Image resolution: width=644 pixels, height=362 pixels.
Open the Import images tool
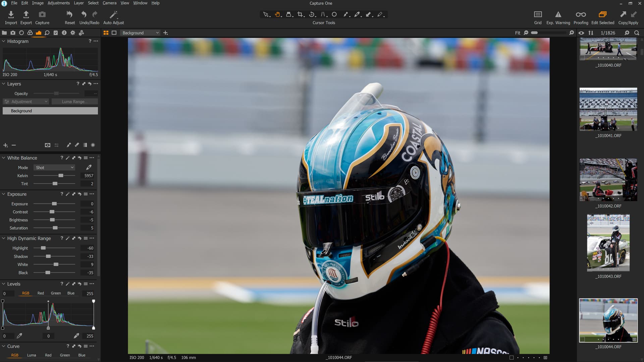(x=11, y=14)
